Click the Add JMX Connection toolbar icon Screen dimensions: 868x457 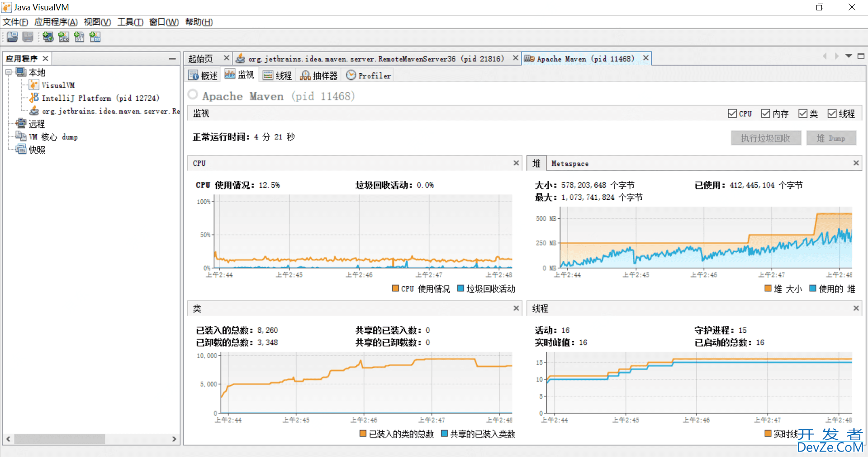pos(64,37)
